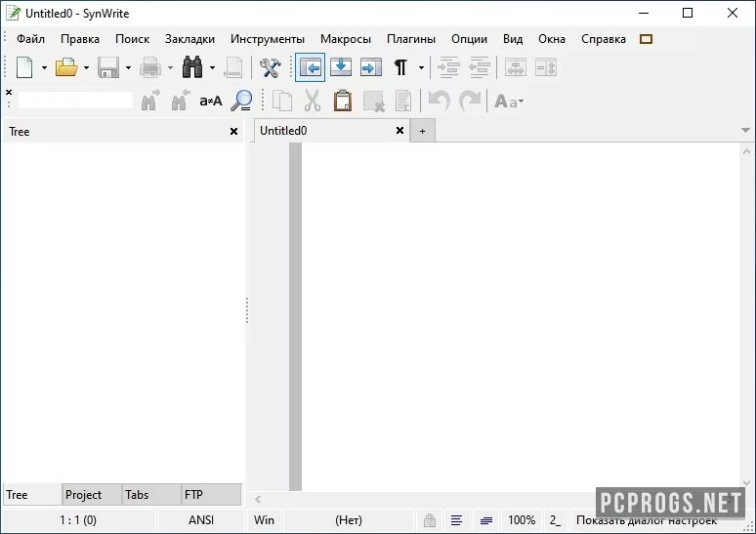Click 100% zoom in status bar

[x=522, y=520]
